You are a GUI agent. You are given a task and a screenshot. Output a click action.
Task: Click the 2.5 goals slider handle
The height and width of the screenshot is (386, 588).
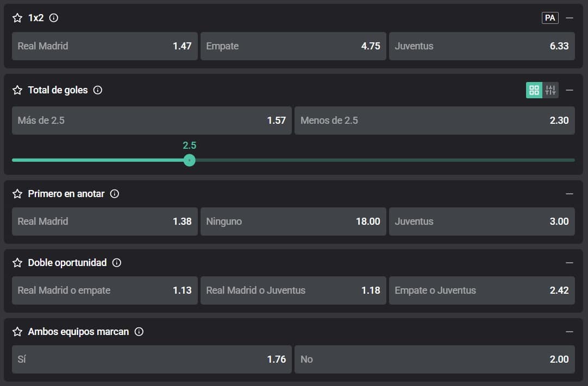pos(189,160)
